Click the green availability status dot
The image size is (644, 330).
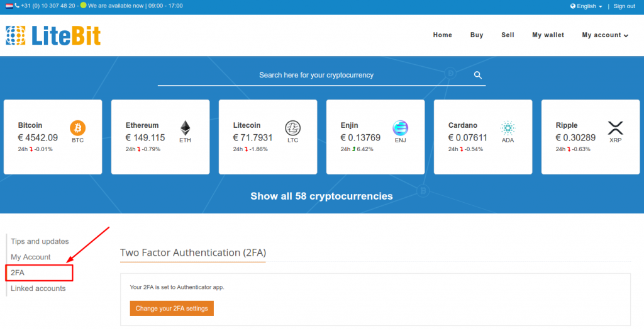84,5
